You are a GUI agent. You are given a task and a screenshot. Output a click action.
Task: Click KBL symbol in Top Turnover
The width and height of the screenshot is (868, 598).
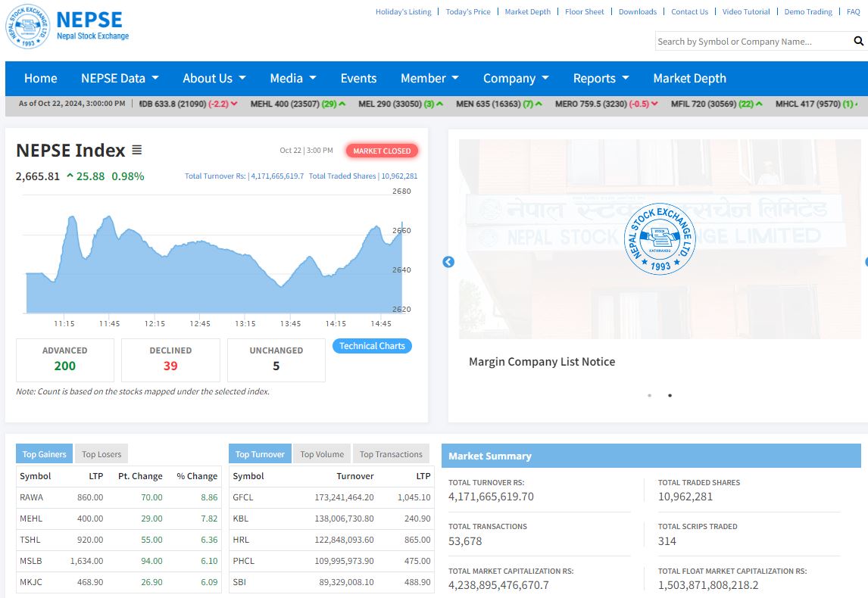[x=241, y=519]
